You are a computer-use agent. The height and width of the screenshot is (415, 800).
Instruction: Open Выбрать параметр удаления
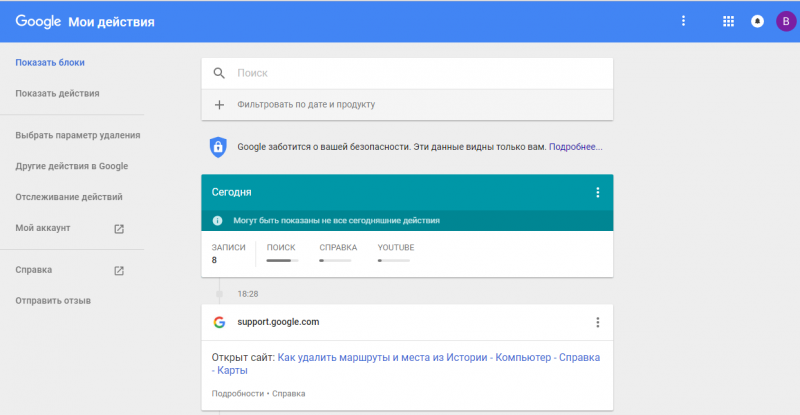tap(78, 135)
